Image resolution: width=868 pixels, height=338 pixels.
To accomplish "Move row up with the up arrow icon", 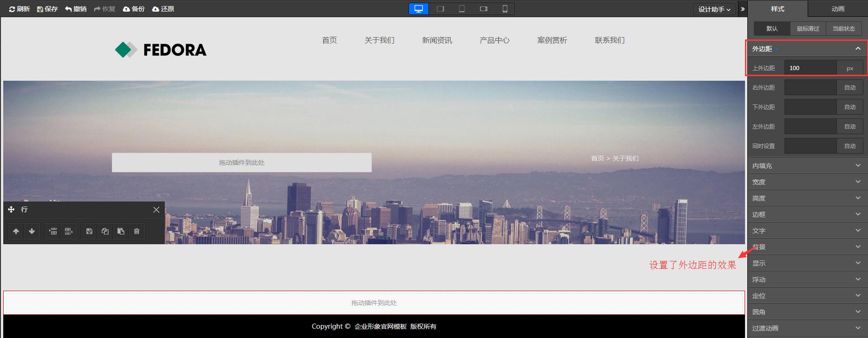I will coord(16,231).
